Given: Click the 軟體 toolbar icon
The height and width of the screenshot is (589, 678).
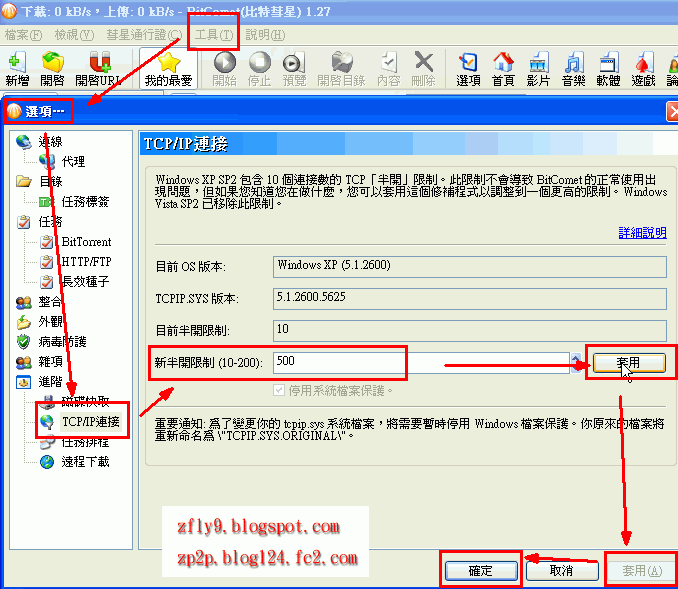Looking at the screenshot, I should click(x=608, y=69).
